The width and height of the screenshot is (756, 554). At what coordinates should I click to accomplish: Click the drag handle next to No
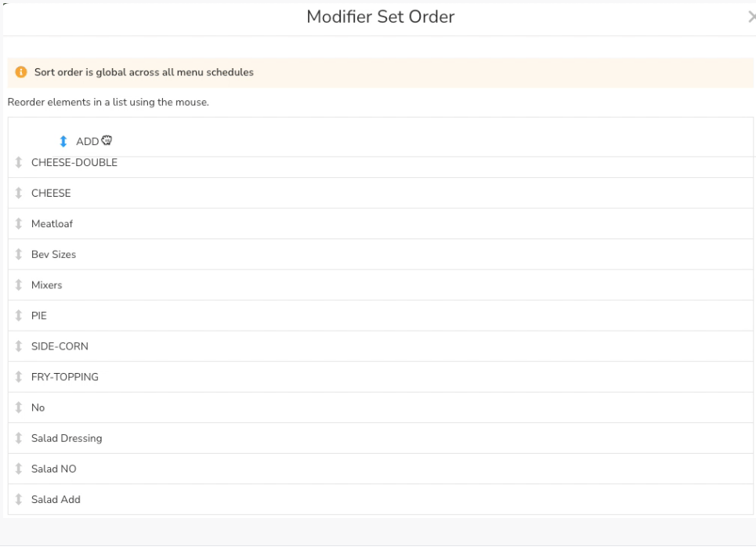click(x=19, y=407)
